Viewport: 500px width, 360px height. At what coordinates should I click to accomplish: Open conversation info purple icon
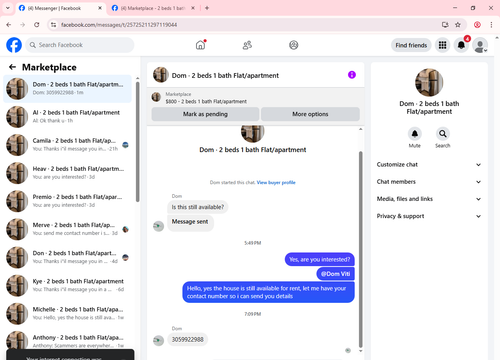pos(352,75)
